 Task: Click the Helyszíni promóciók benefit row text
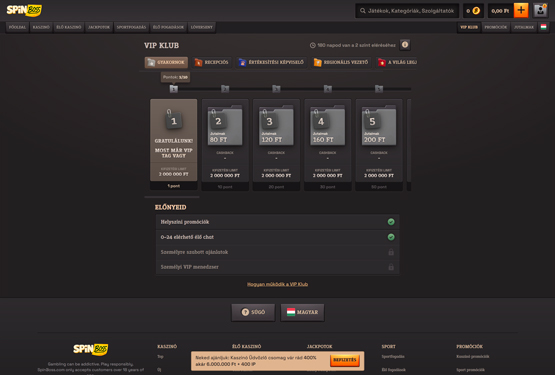pyautogui.click(x=185, y=222)
